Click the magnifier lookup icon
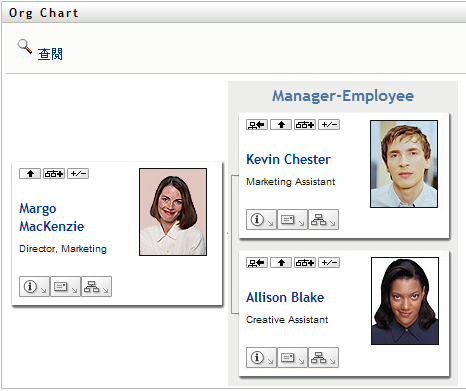The image size is (466, 391). 25,47
